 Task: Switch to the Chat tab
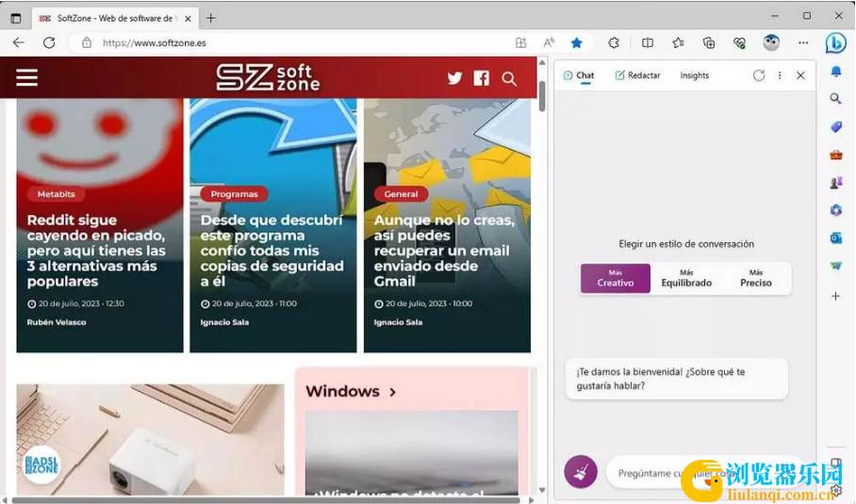[x=579, y=75]
